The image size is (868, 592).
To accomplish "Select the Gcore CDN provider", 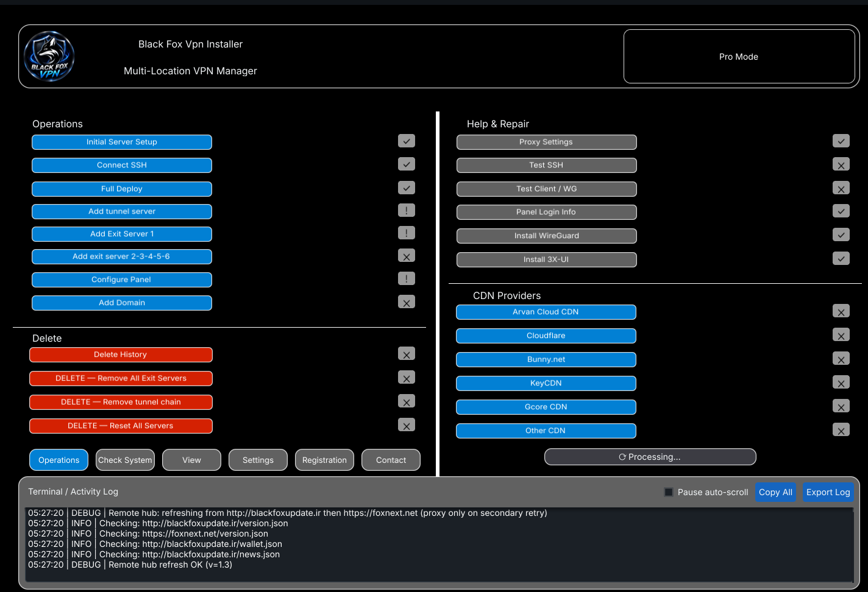I will tap(546, 407).
